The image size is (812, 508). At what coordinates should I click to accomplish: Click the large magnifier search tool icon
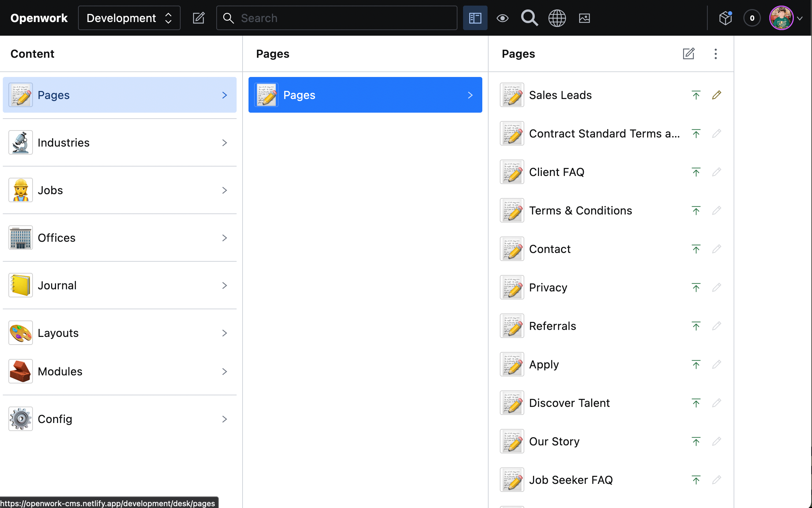click(529, 18)
